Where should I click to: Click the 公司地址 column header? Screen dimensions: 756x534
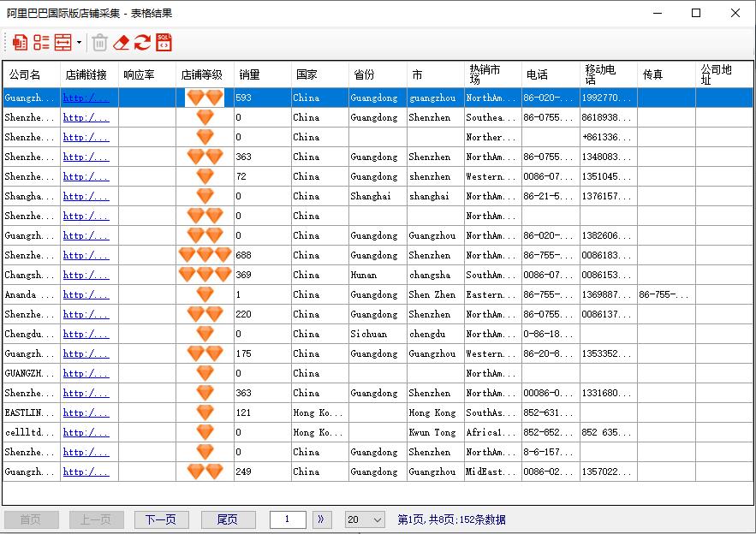[724, 74]
